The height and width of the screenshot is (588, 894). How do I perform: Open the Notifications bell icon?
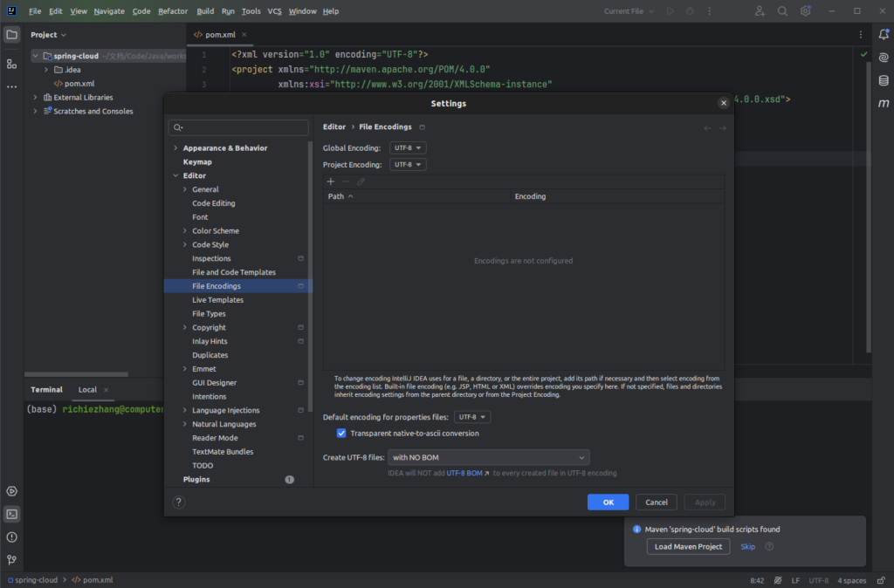pos(884,35)
